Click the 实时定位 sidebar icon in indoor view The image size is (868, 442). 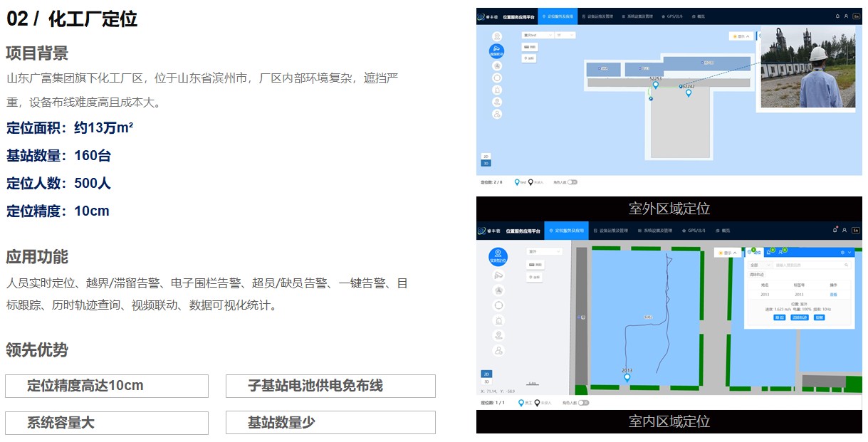pos(498,256)
